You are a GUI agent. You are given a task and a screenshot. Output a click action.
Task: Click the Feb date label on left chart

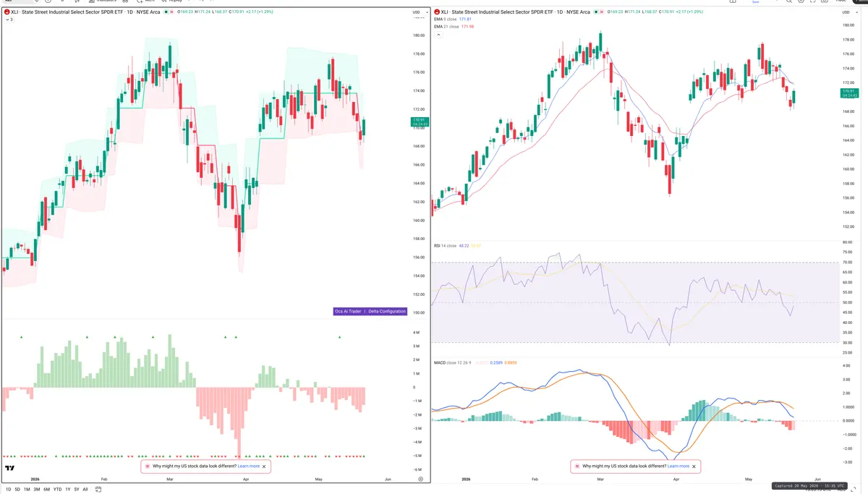click(x=104, y=480)
